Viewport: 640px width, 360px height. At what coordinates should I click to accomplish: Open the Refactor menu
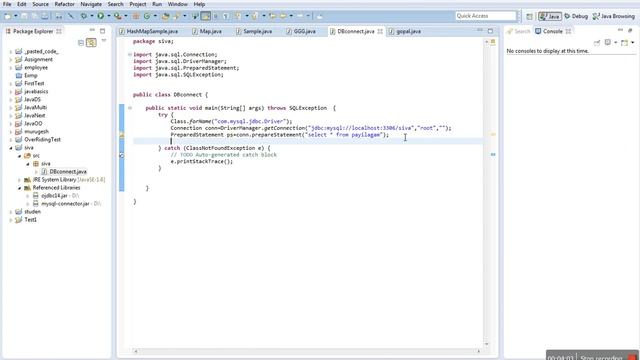(x=64, y=4)
